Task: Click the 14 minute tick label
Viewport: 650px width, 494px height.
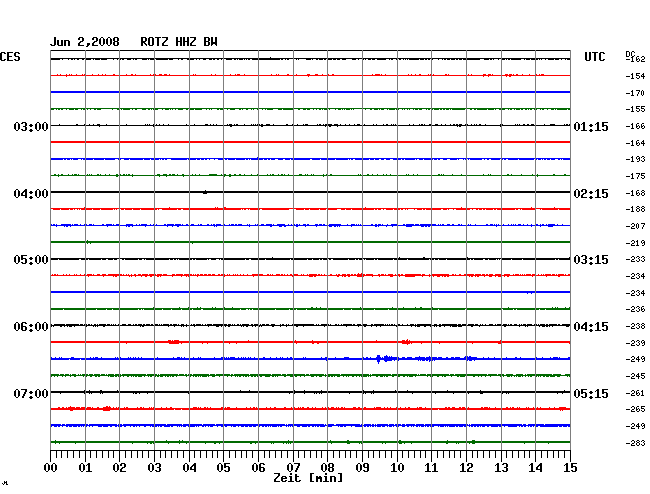Action: pyautogui.click(x=535, y=467)
